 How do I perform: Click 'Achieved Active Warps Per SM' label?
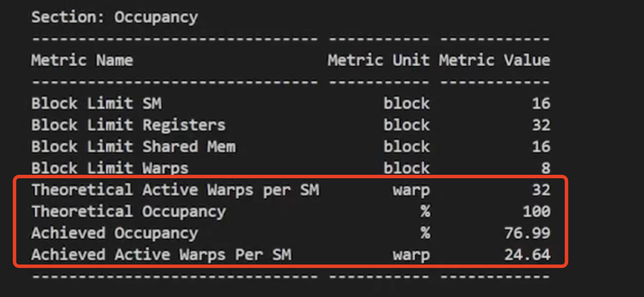point(161,255)
